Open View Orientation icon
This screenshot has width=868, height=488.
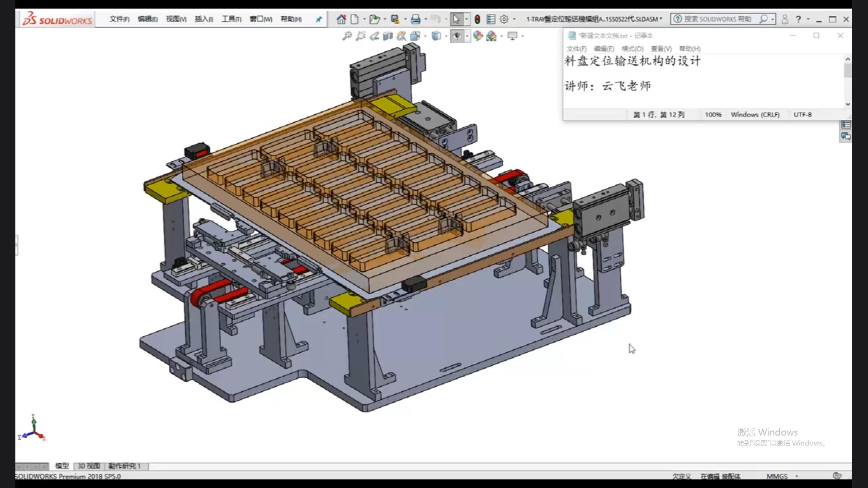click(x=415, y=36)
